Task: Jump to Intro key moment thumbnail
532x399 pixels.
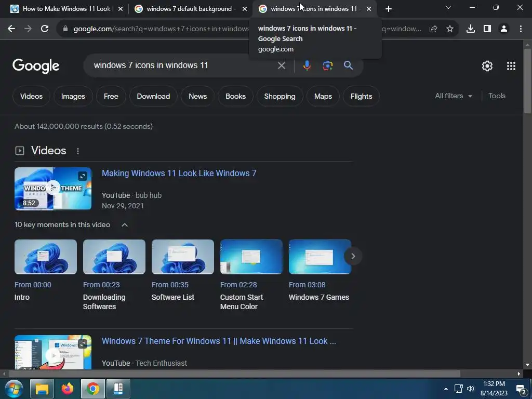Action: [46, 257]
